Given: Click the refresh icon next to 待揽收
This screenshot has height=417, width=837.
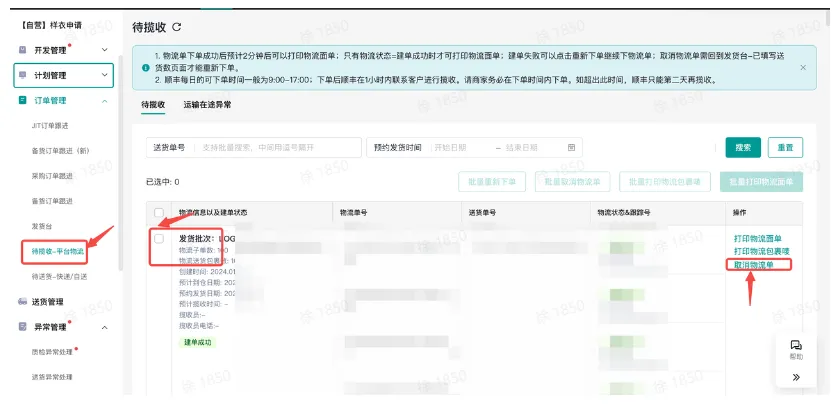Looking at the screenshot, I should pyautogui.click(x=177, y=27).
